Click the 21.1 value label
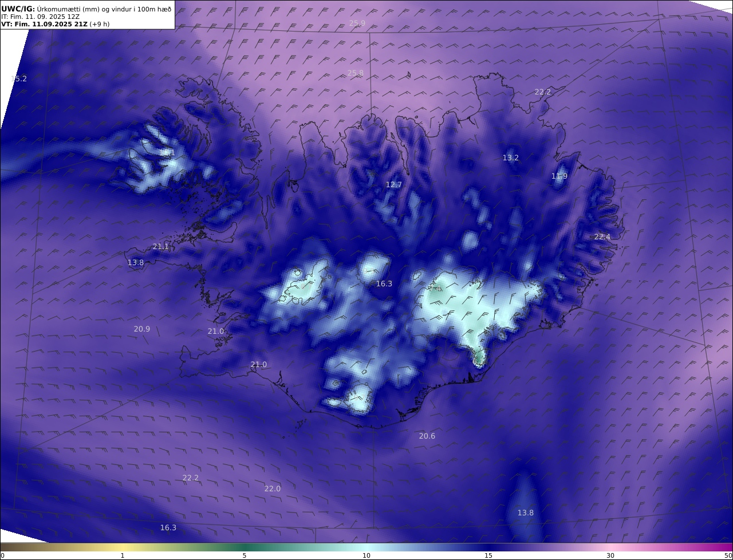The width and height of the screenshot is (733, 560). (161, 247)
